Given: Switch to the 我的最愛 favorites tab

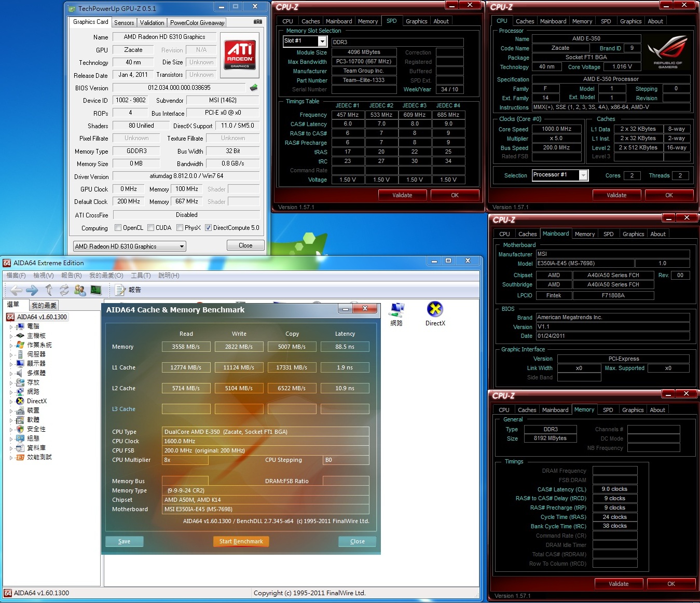Looking at the screenshot, I should point(44,305).
